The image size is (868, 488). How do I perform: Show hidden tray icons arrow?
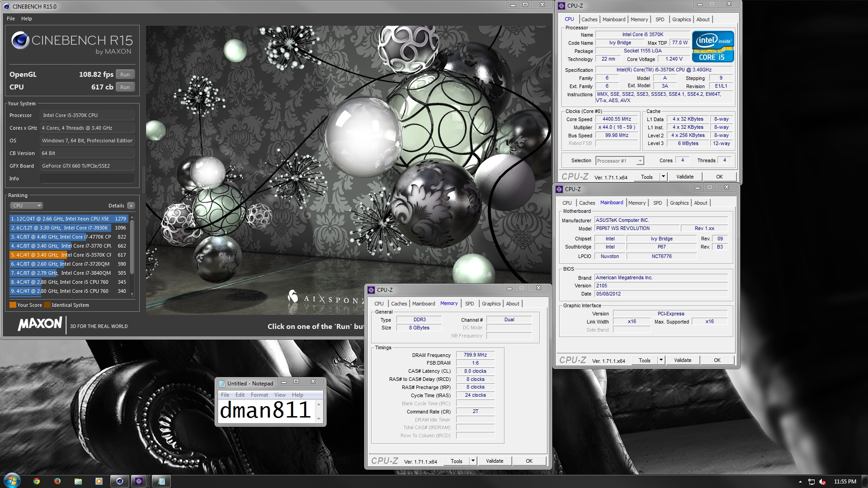pos(800,482)
